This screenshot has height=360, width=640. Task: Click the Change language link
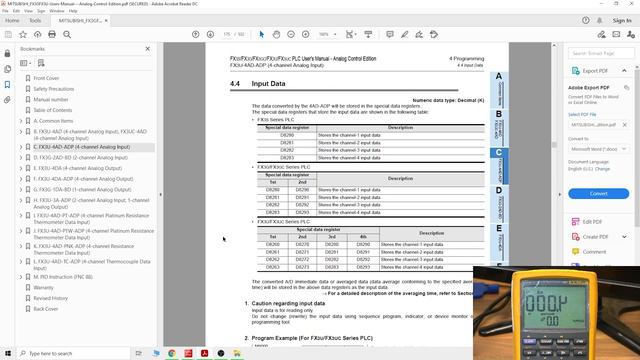[x=602, y=169]
